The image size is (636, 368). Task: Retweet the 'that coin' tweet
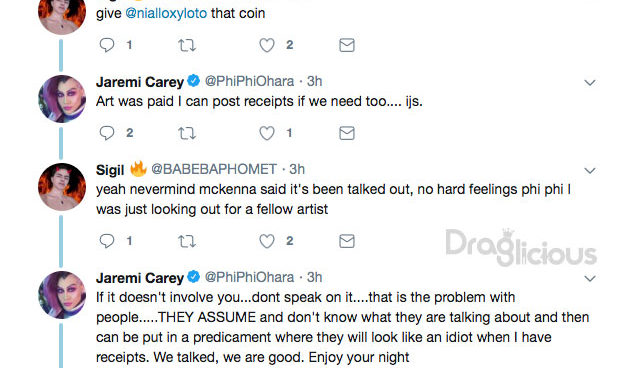(187, 45)
